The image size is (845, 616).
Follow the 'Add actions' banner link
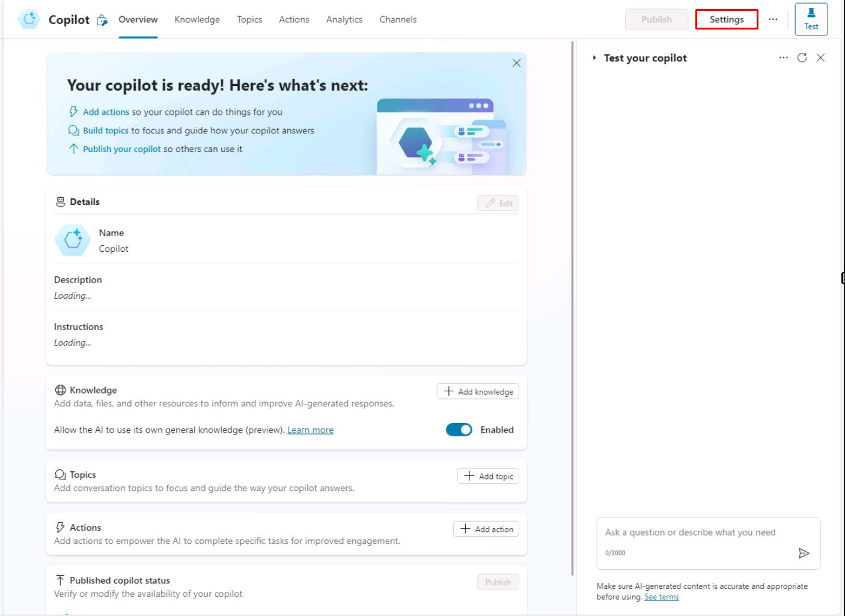click(x=106, y=112)
